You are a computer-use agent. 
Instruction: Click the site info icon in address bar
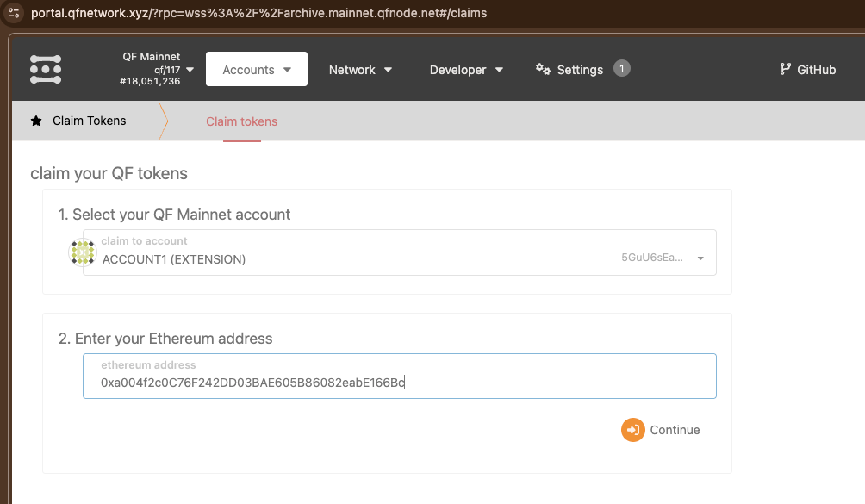(x=14, y=13)
